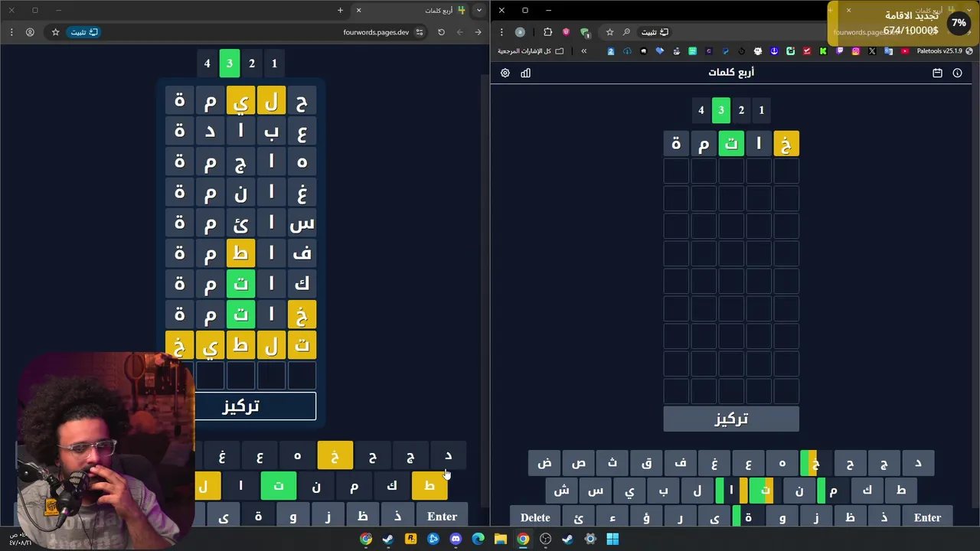Open the X bookmark icon
The height and width of the screenshot is (551, 980).
click(x=872, y=51)
